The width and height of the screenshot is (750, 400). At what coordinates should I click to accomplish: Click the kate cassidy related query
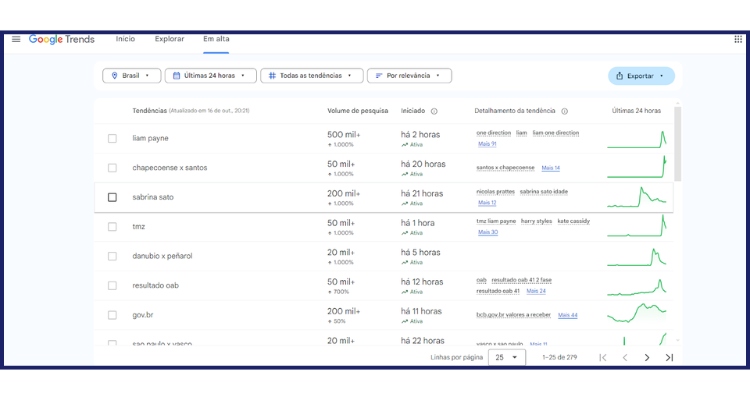tap(574, 222)
